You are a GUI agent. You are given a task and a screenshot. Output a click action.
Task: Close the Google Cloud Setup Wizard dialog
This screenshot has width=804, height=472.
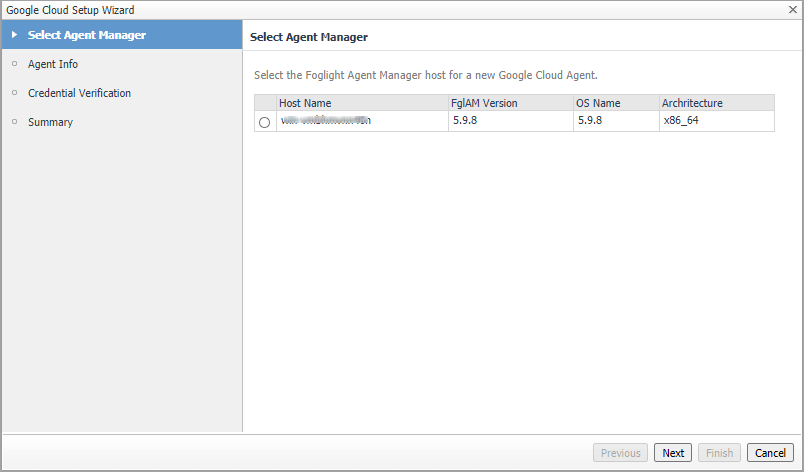pyautogui.click(x=793, y=9)
